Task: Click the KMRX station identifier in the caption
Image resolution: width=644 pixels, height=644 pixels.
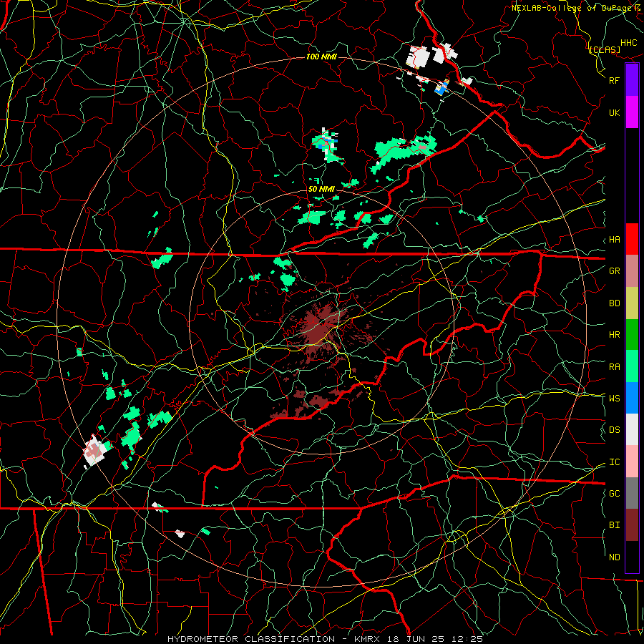Action: pos(369,639)
